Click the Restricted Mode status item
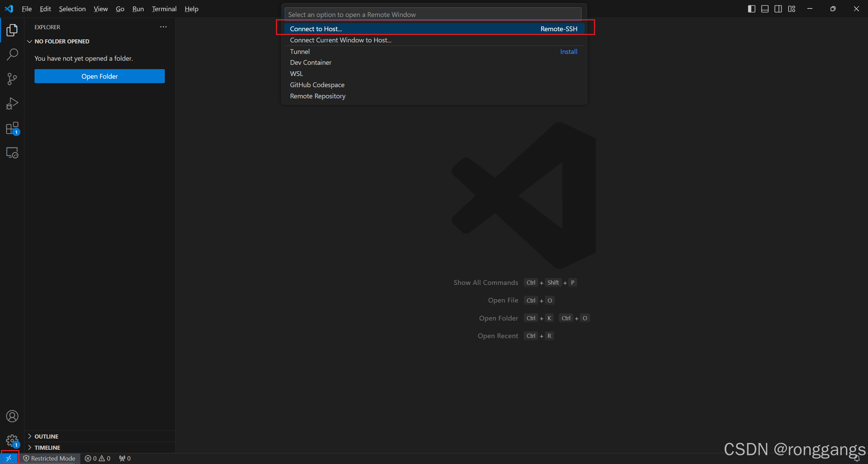This screenshot has height=464, width=868. tap(50, 458)
